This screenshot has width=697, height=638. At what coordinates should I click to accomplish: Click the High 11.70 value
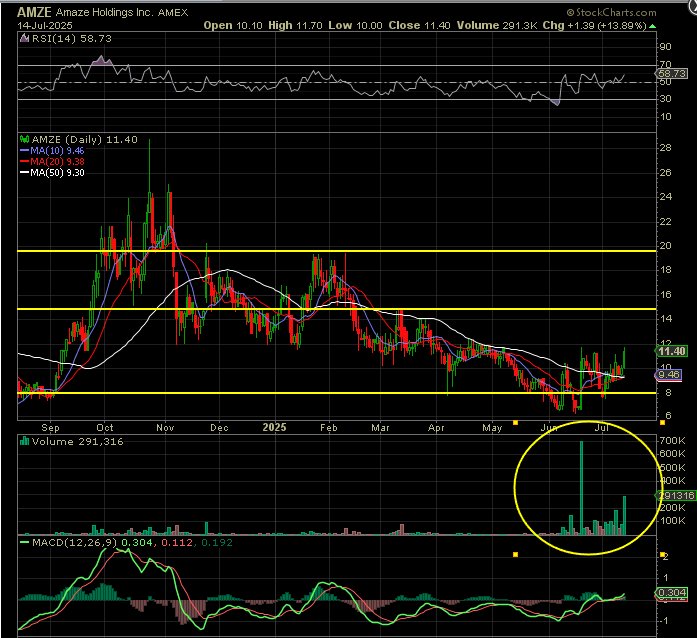pos(295,25)
